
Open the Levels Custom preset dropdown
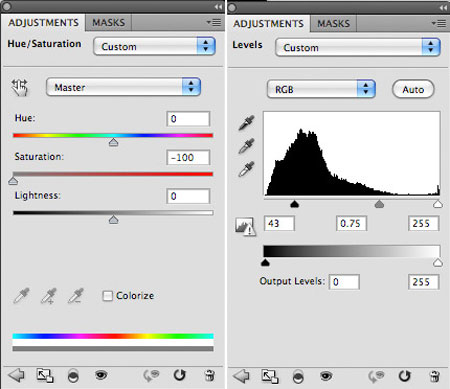pyautogui.click(x=358, y=47)
